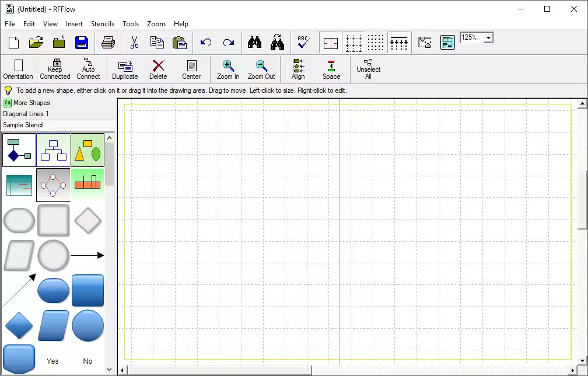The image size is (588, 376).
Task: Click the Cut scissors icon
Action: [134, 43]
